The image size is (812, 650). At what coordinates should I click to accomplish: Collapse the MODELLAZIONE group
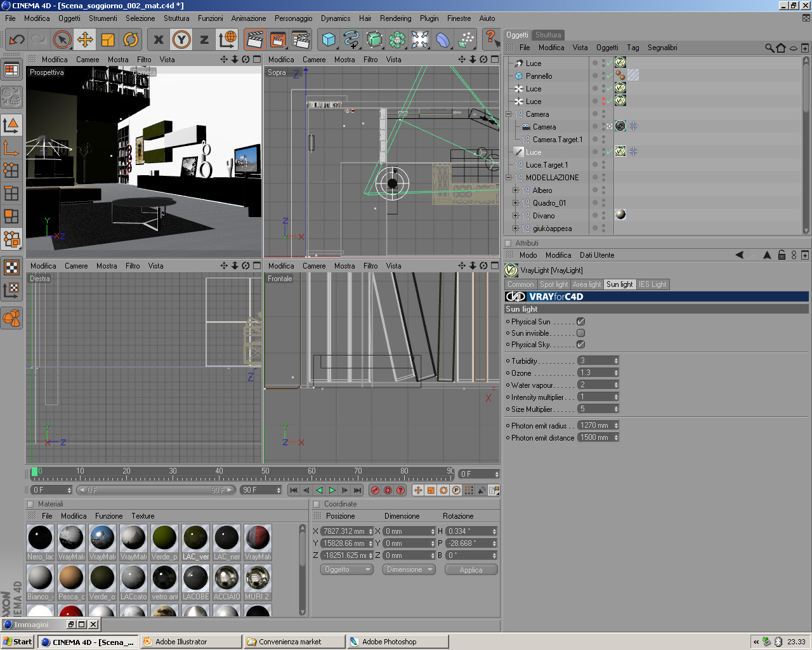(x=508, y=178)
